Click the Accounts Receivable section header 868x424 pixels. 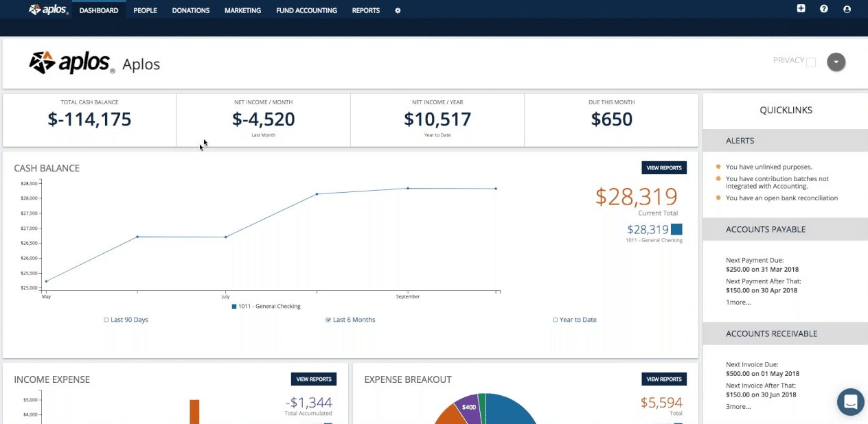click(786, 333)
